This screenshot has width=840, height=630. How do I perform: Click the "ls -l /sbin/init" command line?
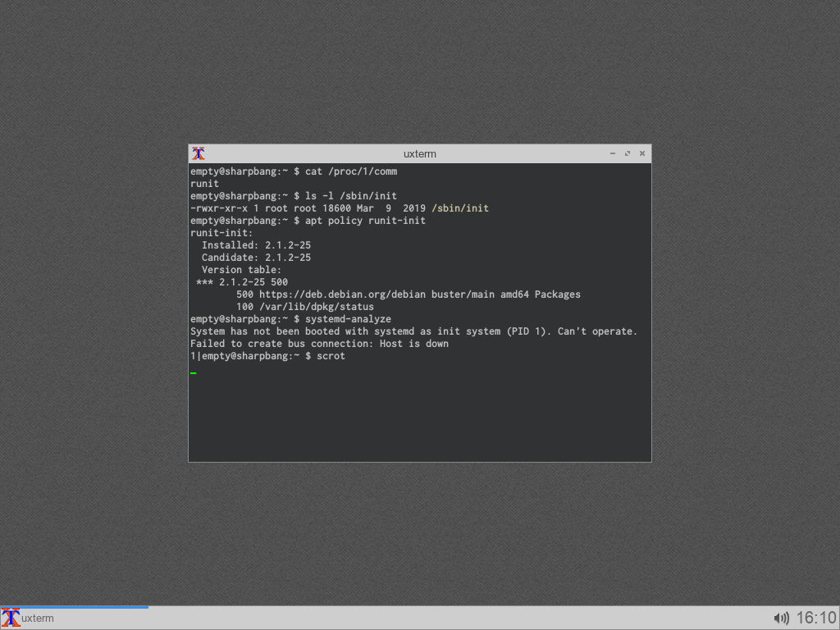click(x=294, y=196)
